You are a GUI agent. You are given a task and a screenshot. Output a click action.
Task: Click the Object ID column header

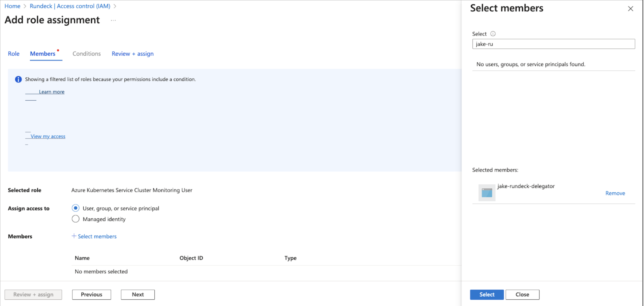191,258
